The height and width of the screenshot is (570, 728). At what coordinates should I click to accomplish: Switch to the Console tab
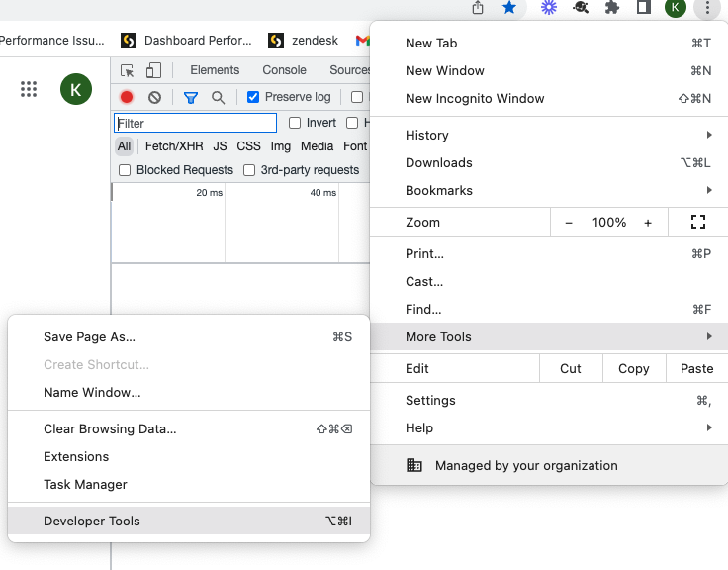[284, 70]
